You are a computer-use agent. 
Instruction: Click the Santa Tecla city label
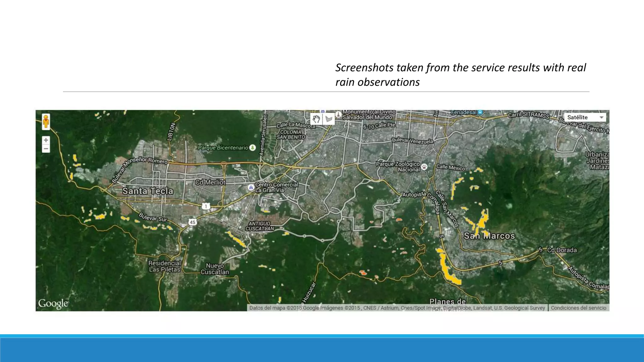click(x=147, y=191)
